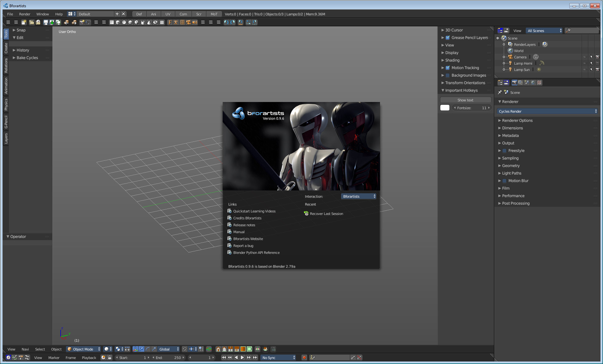Expand the Sampling section in render settings
The height and width of the screenshot is (364, 603).
pyautogui.click(x=510, y=158)
